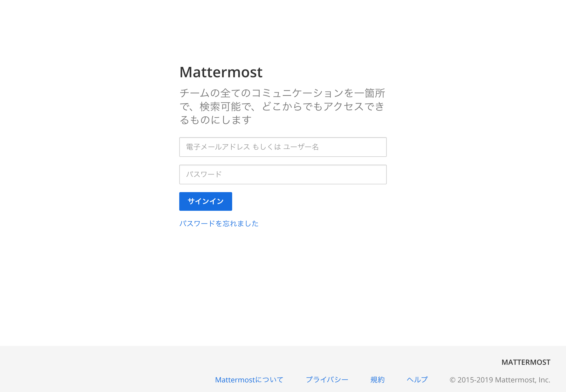Open the 規約 terms link
566x392 pixels.
point(377,380)
